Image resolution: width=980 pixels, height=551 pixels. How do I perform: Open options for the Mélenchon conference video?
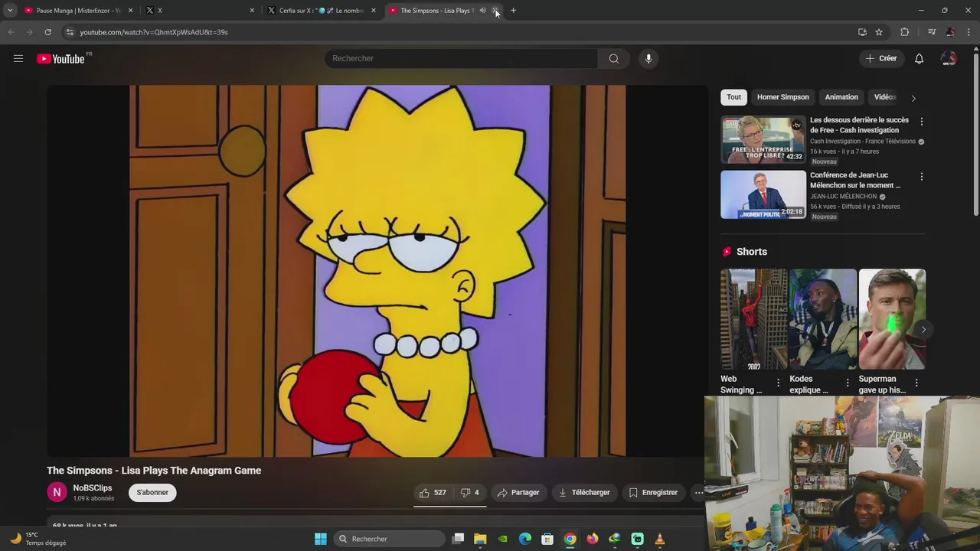tap(921, 177)
